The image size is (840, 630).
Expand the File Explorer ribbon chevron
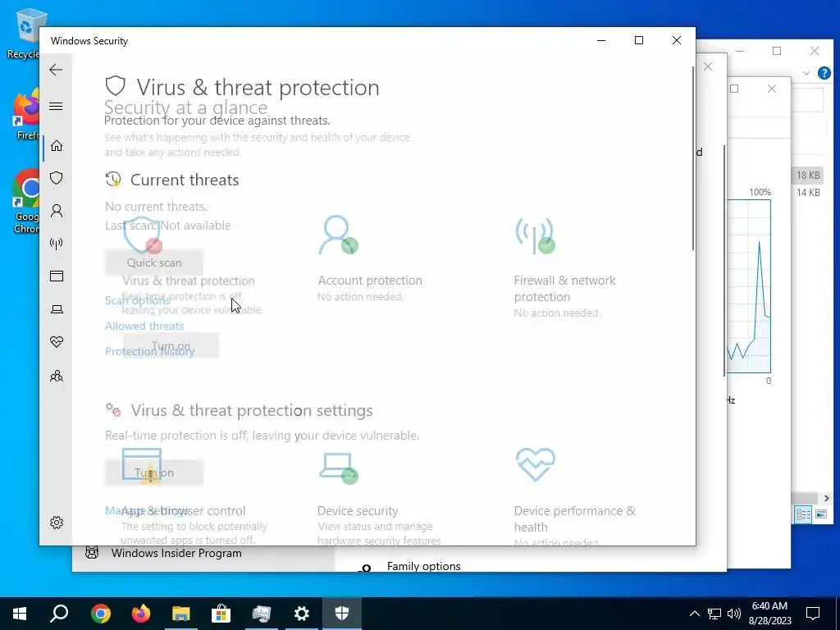[806, 73]
